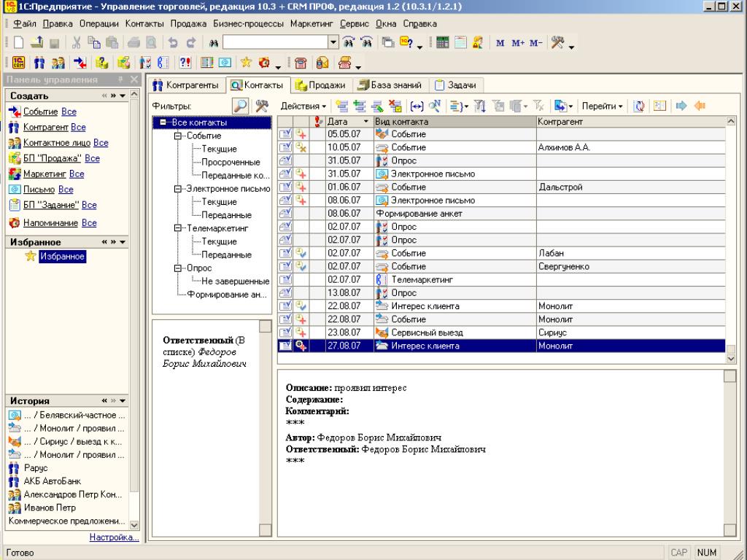This screenshot has height=560, width=747.
Task: Open the calculator icon in toolbar
Action: (443, 43)
